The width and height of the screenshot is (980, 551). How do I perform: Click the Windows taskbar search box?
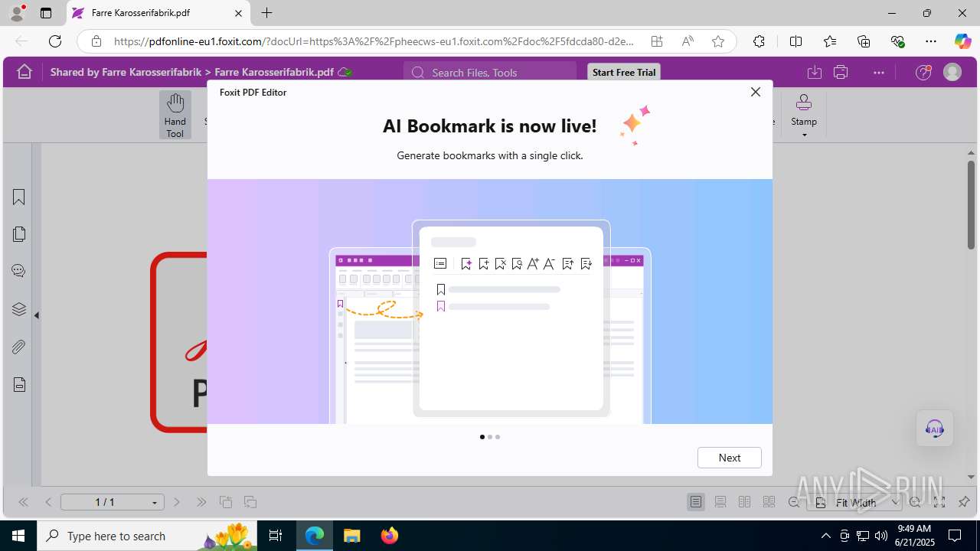point(148,536)
